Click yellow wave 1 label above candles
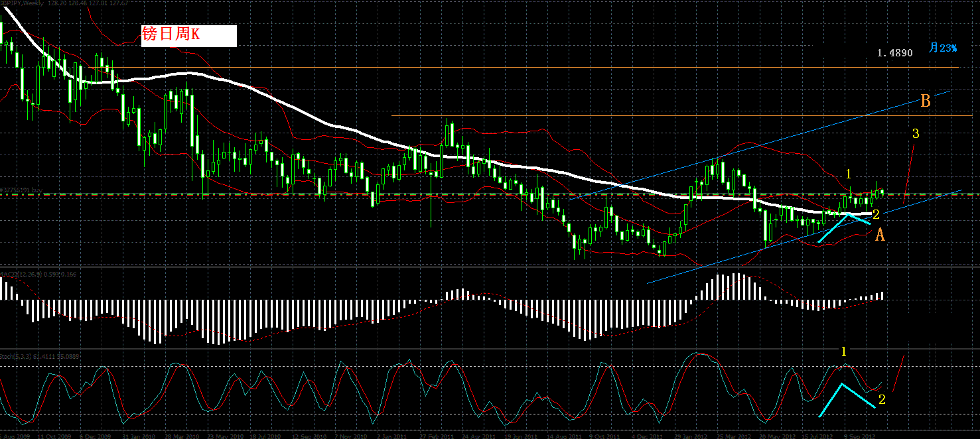980x439 pixels. (x=848, y=174)
